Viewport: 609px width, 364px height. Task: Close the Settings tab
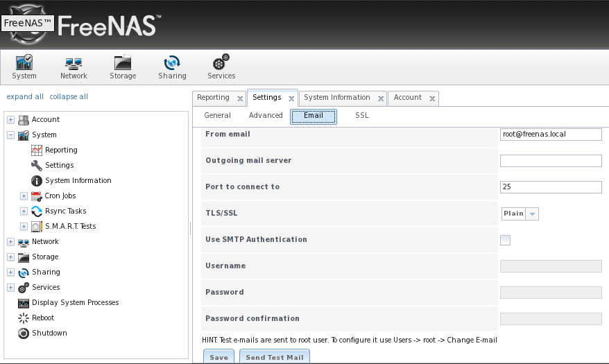click(291, 98)
